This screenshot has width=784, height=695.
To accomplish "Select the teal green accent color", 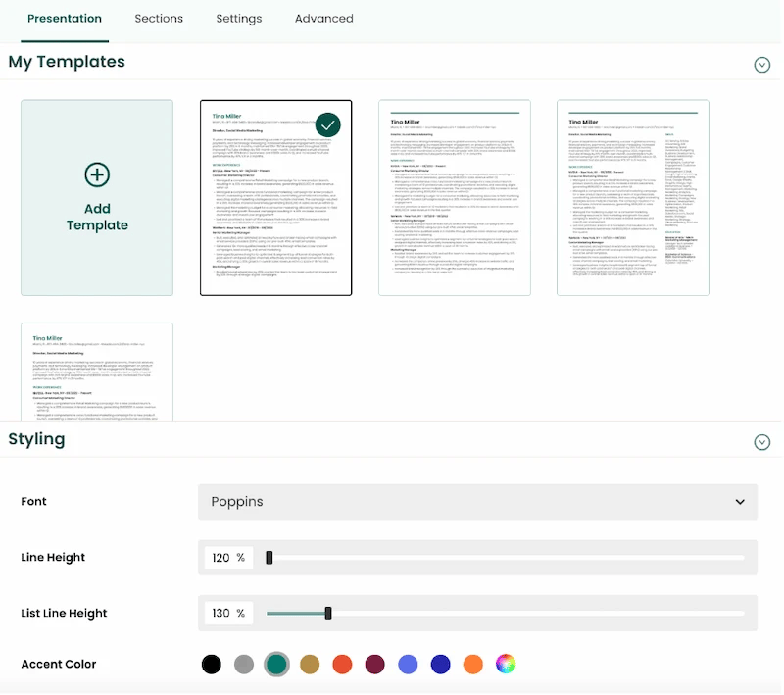I will [x=276, y=665].
